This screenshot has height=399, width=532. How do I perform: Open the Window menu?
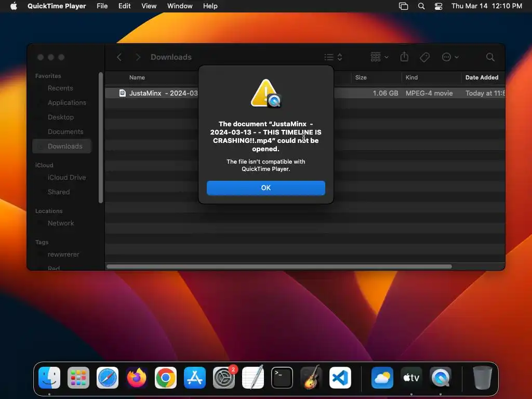180,6
